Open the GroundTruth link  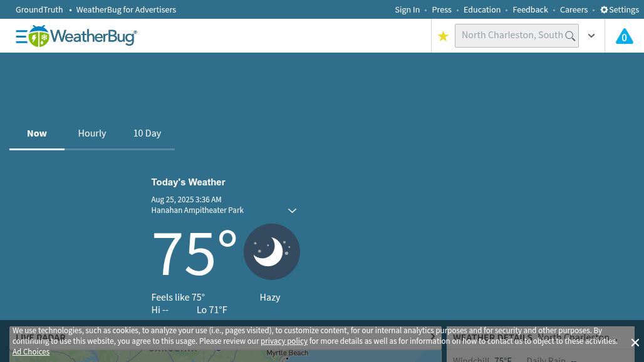(39, 9)
